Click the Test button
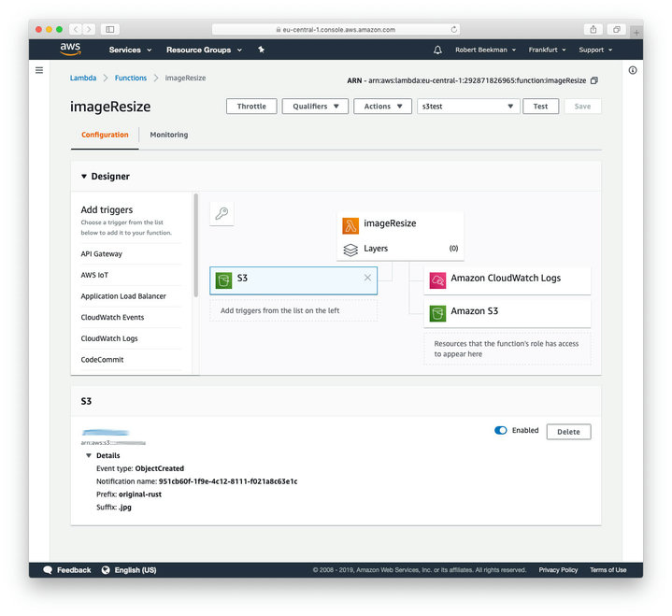This screenshot has height=616, width=672. tap(540, 107)
